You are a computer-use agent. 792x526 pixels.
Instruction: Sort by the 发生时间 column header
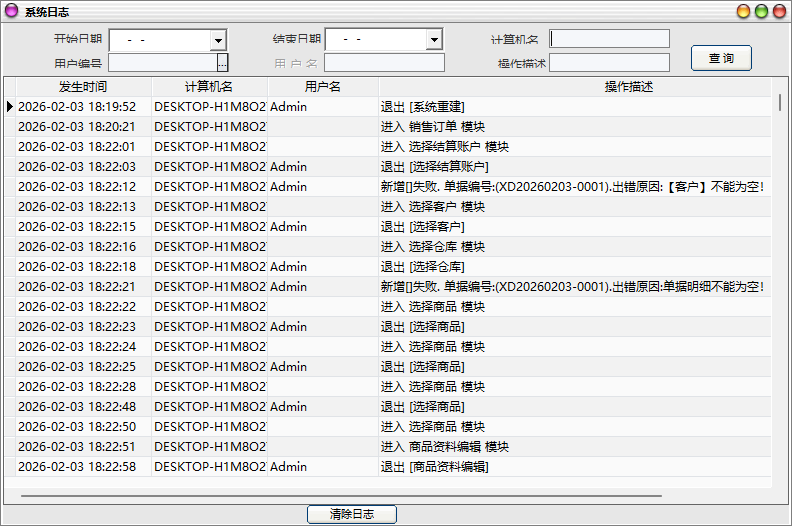pos(83,87)
